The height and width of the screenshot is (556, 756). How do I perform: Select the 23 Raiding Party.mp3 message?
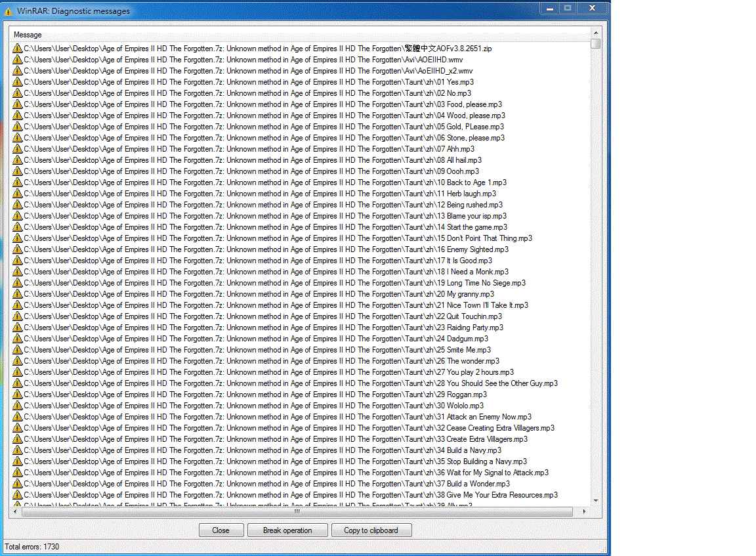point(258,327)
